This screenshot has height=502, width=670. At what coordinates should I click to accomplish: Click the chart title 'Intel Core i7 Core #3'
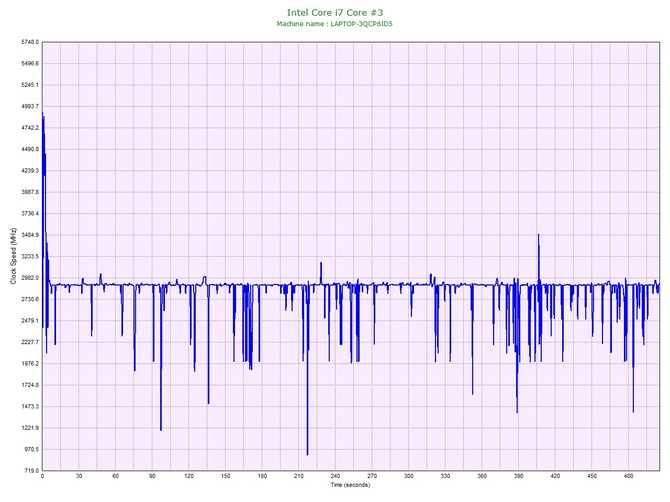(x=335, y=12)
